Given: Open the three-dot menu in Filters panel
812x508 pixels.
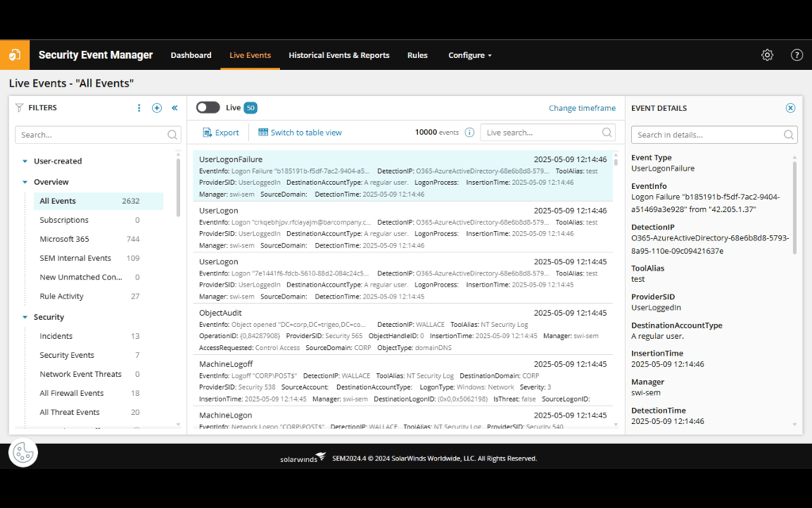Looking at the screenshot, I should coord(139,107).
